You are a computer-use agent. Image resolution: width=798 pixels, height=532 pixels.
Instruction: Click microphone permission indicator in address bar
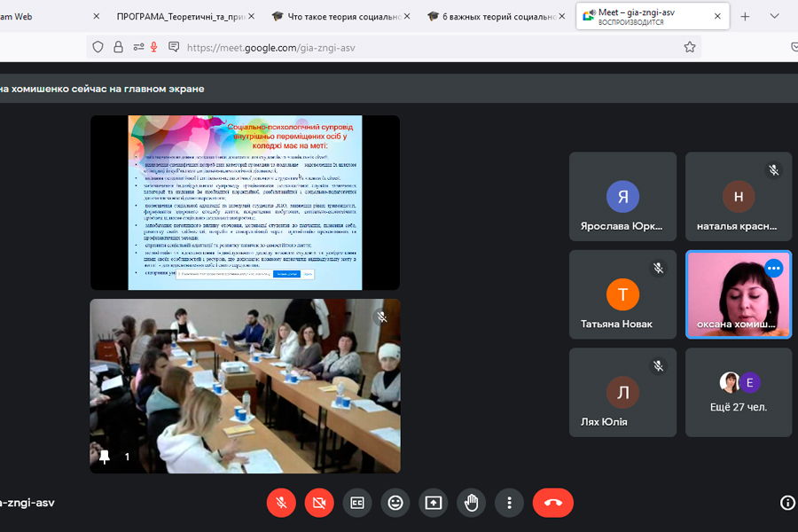pyautogui.click(x=153, y=47)
